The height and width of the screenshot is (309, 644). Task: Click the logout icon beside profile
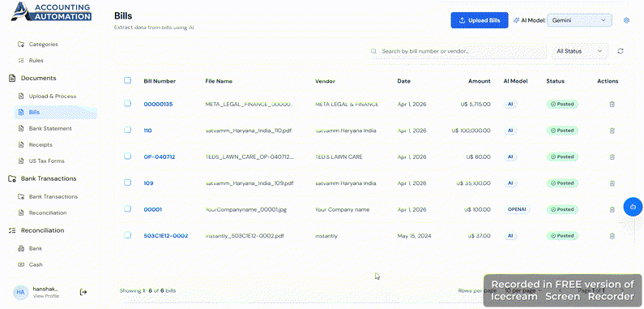coord(83,292)
